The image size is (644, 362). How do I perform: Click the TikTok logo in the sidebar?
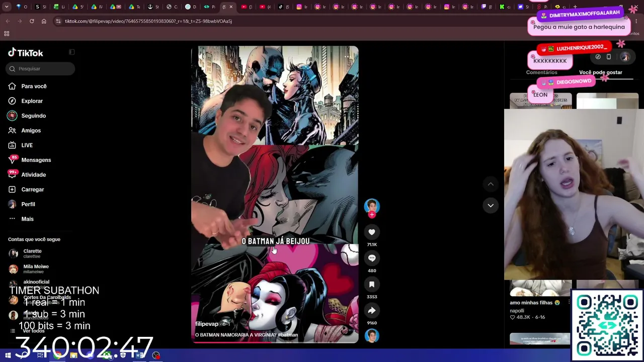(x=26, y=53)
